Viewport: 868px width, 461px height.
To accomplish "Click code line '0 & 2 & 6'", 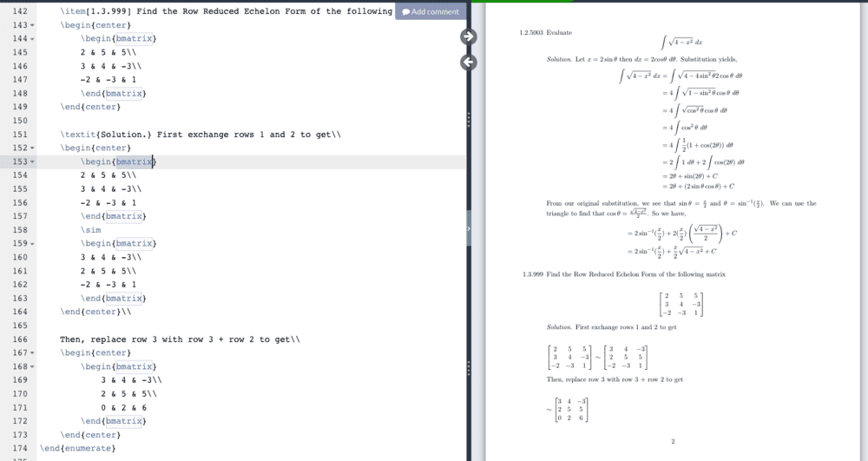I will pyautogui.click(x=124, y=408).
